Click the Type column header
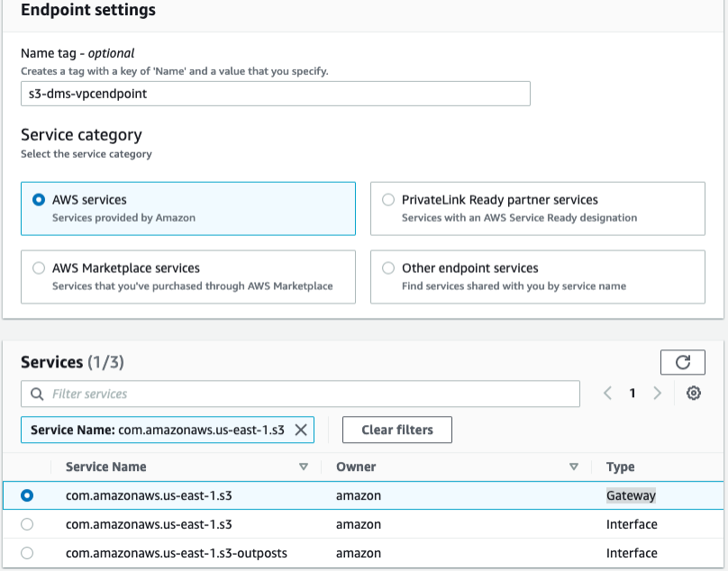The width and height of the screenshot is (728, 571). (x=621, y=467)
